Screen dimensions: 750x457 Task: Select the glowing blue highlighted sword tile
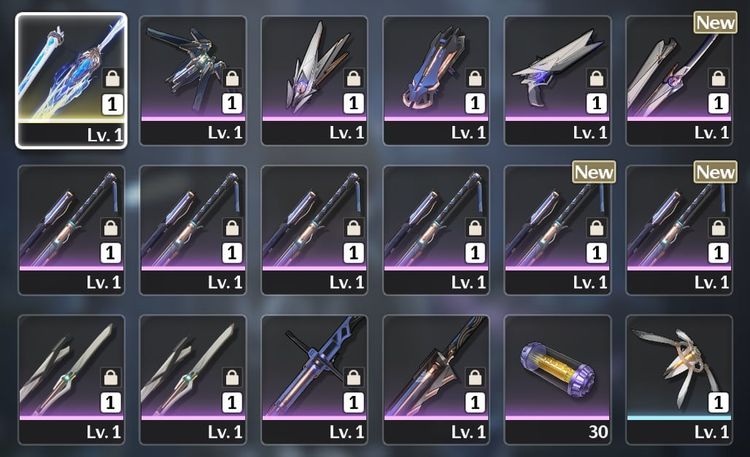click(x=71, y=80)
